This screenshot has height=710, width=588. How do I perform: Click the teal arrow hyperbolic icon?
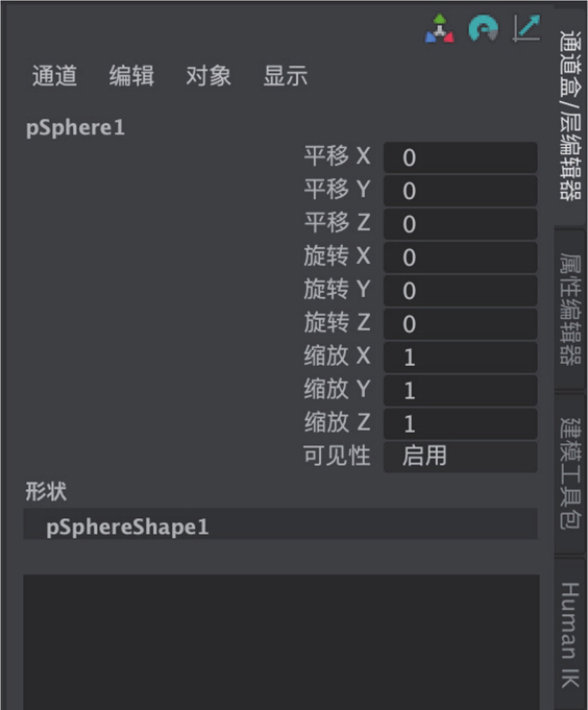526,28
